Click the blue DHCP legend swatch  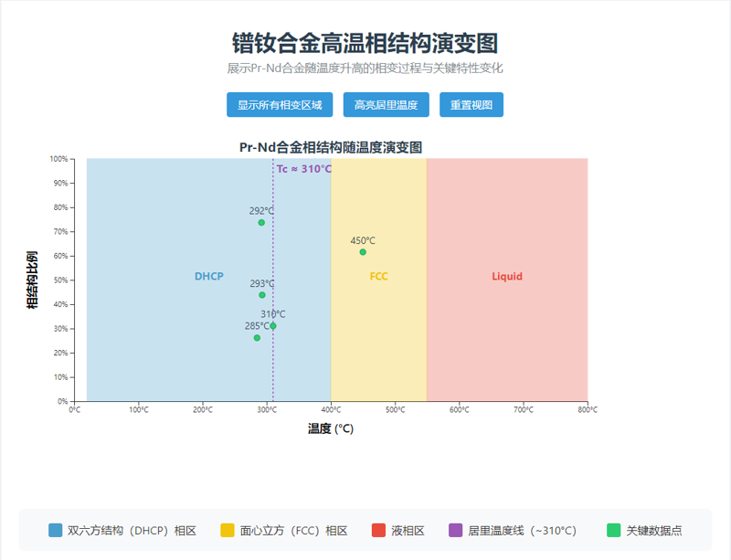coord(56,531)
